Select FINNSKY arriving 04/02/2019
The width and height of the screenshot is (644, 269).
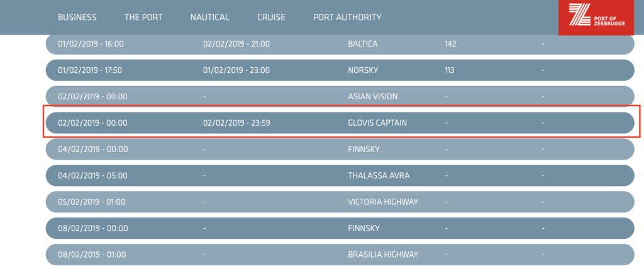coord(340,149)
